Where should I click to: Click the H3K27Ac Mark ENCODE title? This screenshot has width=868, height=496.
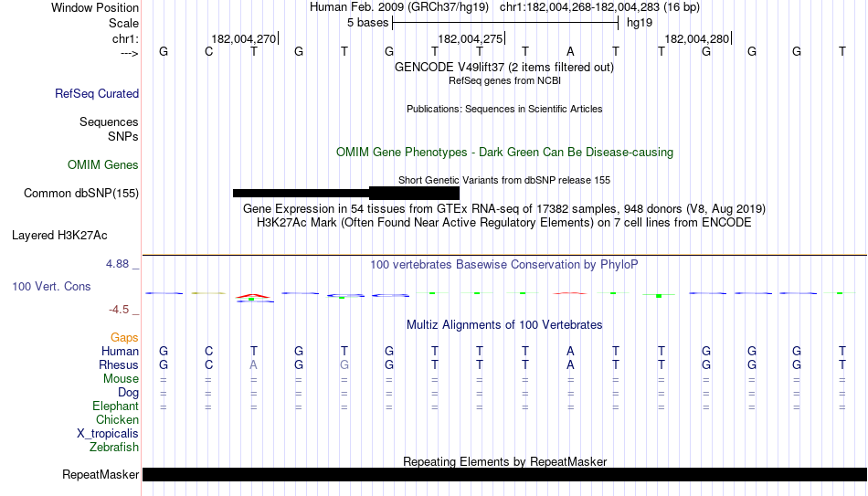[503, 223]
